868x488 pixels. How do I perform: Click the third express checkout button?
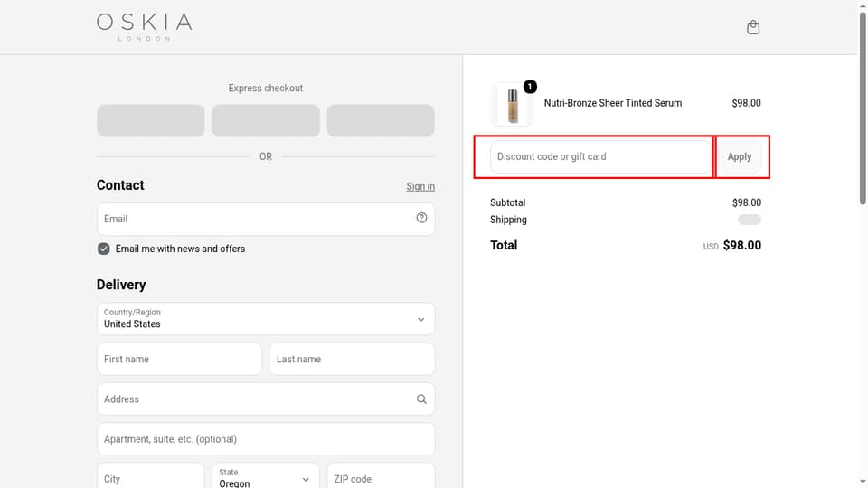pos(381,120)
